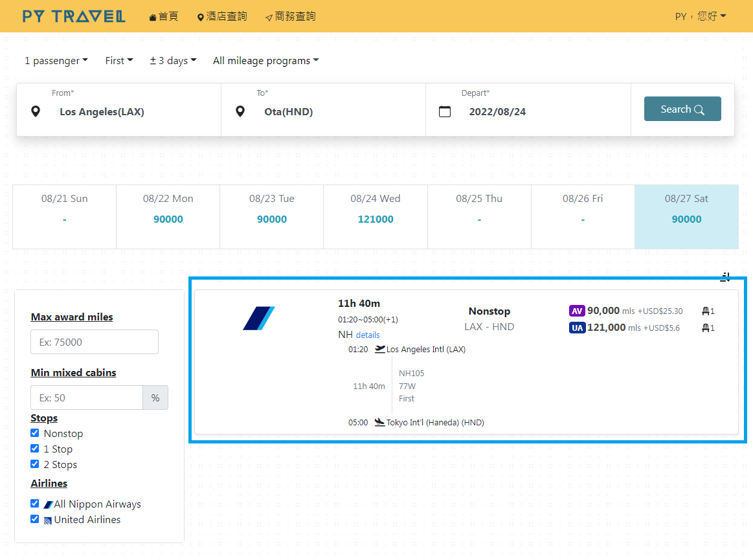Click the PY TRAVEL logo
The image size is (753, 560).
pyautogui.click(x=74, y=16)
